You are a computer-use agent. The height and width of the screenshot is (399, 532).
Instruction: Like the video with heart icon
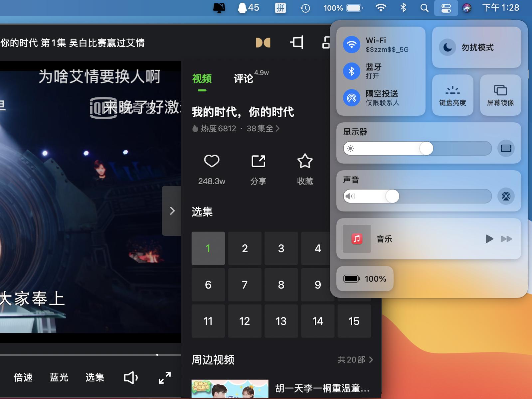point(212,161)
